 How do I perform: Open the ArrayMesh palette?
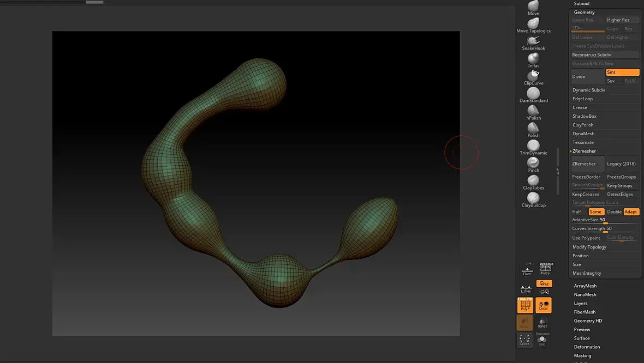tap(585, 286)
